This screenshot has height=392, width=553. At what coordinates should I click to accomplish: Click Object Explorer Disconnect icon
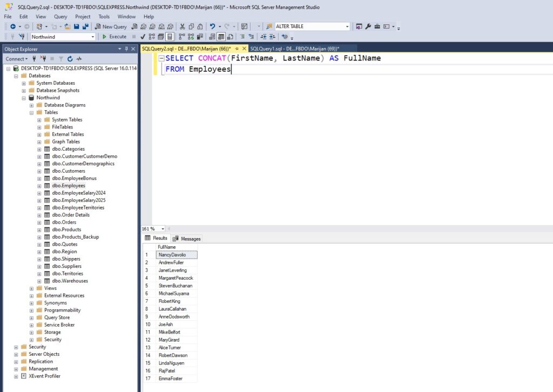coord(43,58)
